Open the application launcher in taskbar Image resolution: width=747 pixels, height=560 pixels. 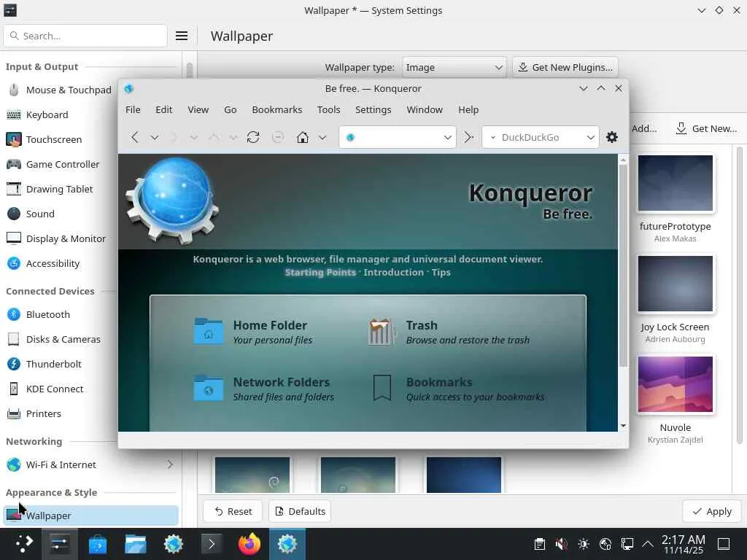[23, 544]
